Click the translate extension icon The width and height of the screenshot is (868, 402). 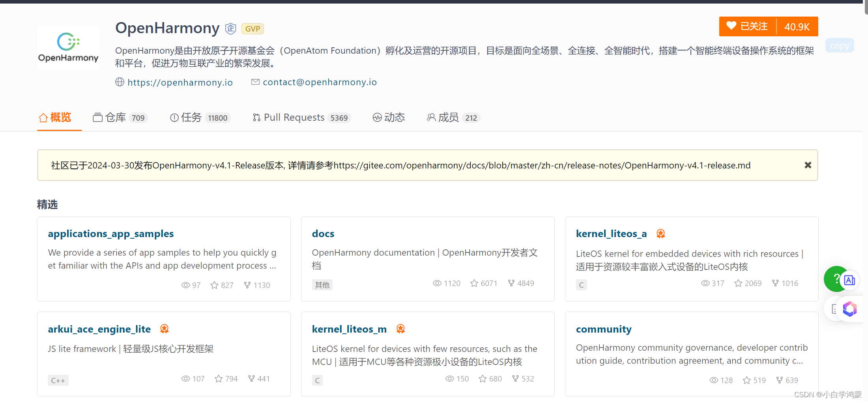coord(849,280)
